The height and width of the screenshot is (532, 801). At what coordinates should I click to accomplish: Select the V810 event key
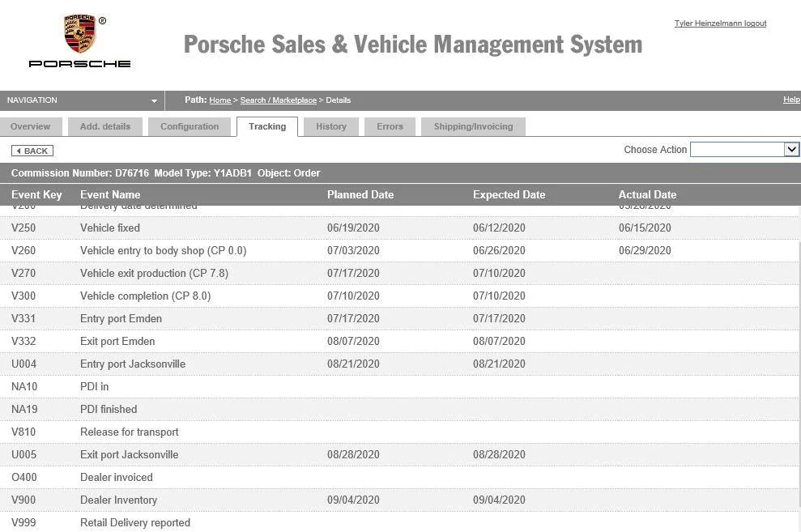click(23, 432)
